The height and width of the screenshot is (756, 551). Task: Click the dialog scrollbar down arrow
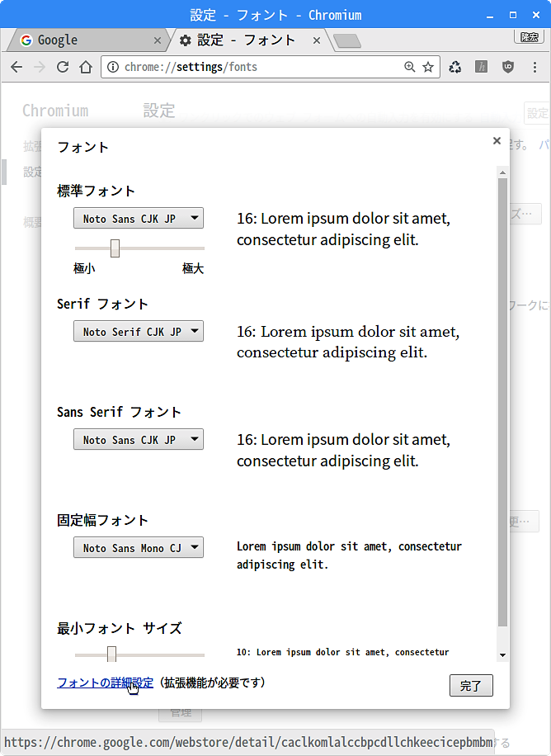(503, 655)
